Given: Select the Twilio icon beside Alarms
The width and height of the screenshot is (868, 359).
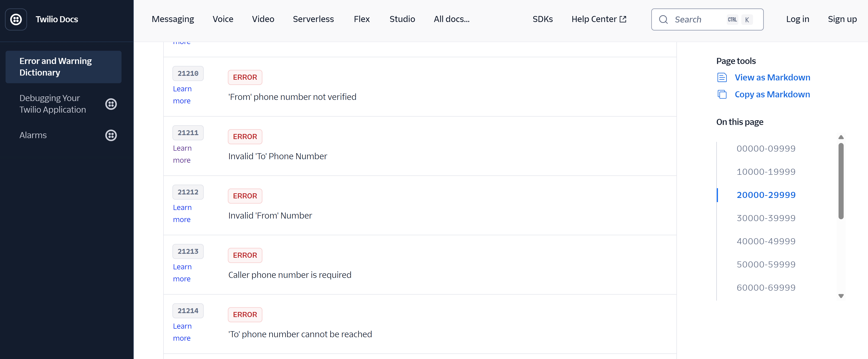Looking at the screenshot, I should pyautogui.click(x=111, y=135).
